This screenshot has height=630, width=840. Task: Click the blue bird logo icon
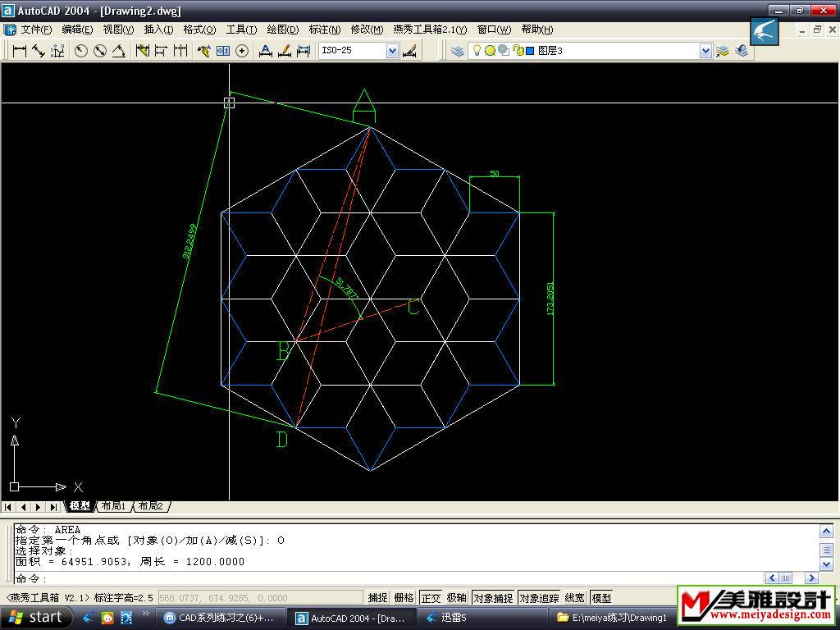764,31
